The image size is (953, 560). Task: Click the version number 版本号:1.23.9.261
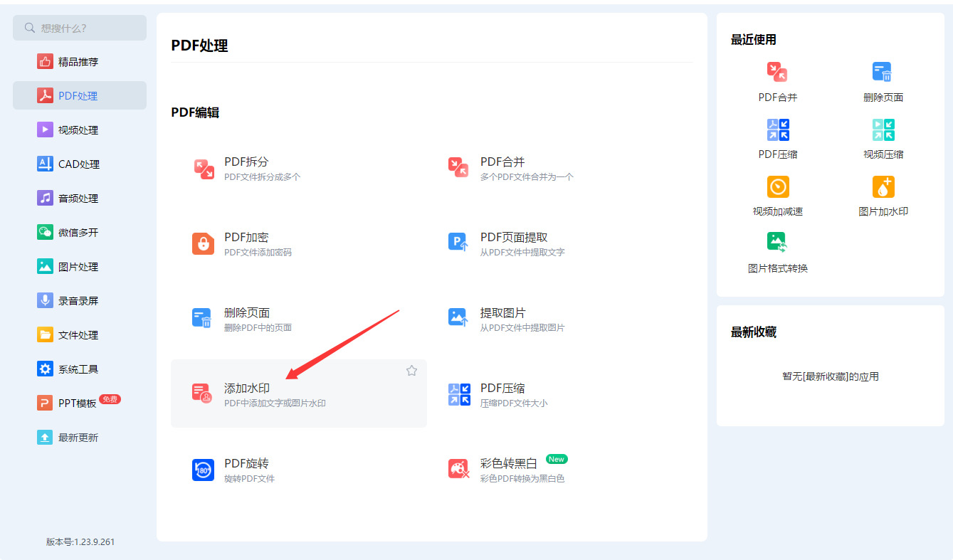pos(80,542)
